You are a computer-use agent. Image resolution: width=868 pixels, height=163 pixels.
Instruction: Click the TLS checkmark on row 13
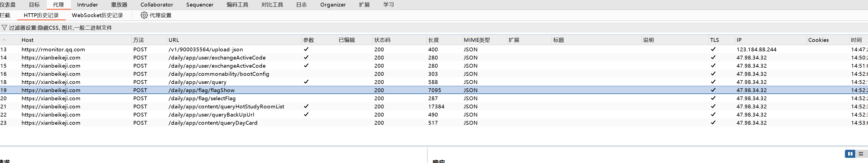[713, 49]
